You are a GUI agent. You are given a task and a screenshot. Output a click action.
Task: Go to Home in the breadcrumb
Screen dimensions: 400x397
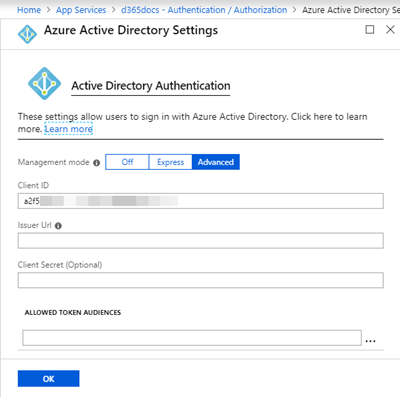[x=29, y=10]
